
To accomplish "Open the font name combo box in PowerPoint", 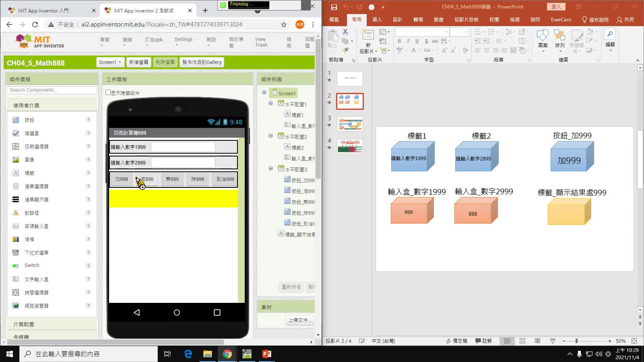I will click(422, 31).
